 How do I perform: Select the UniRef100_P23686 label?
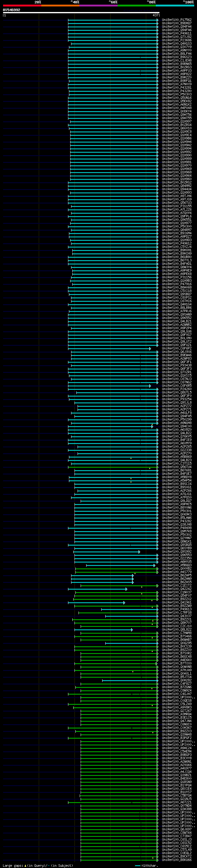176,40
